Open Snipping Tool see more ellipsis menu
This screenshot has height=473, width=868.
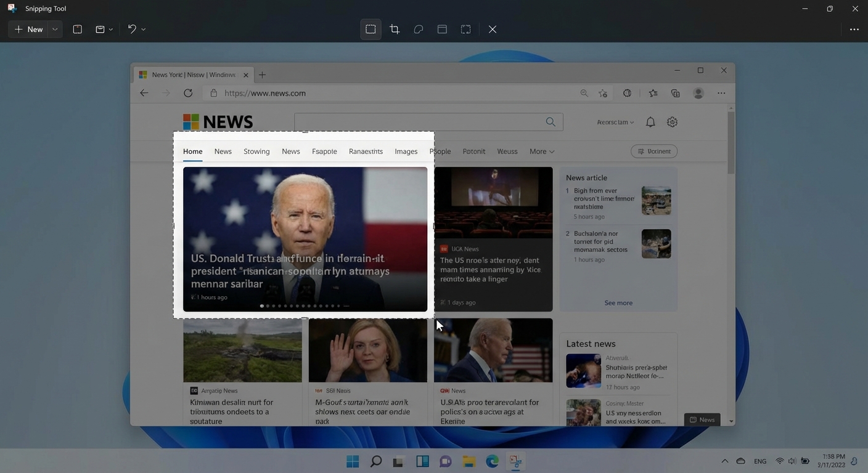(854, 29)
